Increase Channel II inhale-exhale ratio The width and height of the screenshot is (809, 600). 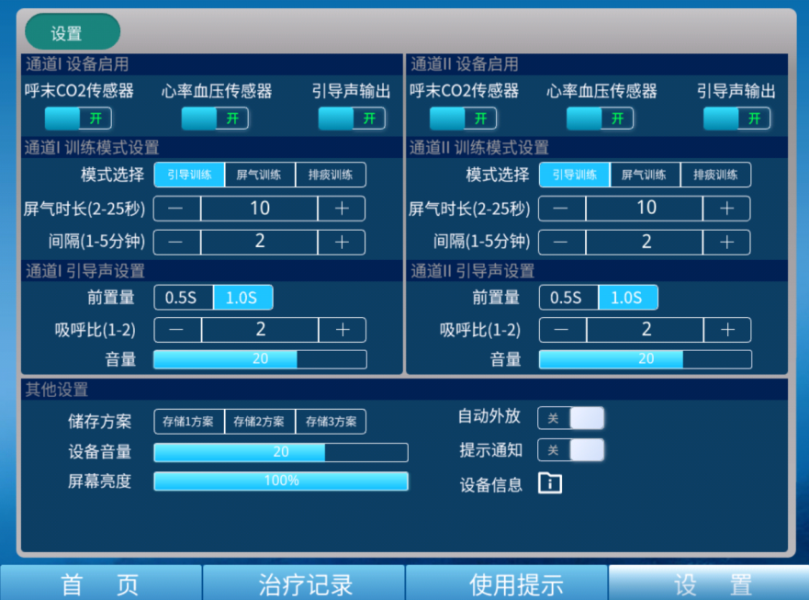pyautogui.click(x=726, y=330)
